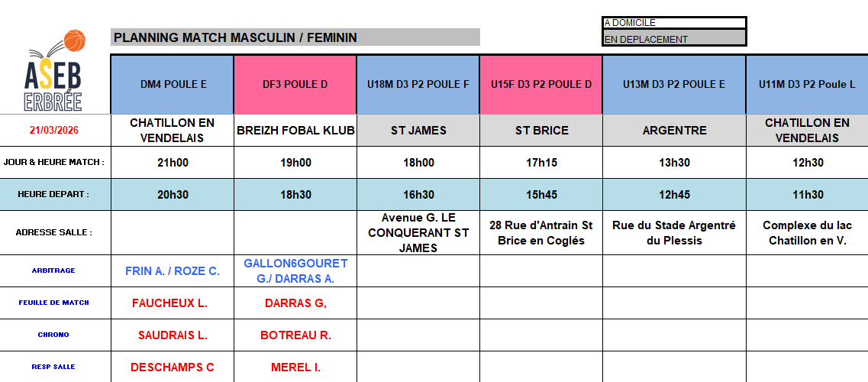868x382 pixels.
Task: Select the U13M D3 P2 POULE E header
Action: point(674,85)
